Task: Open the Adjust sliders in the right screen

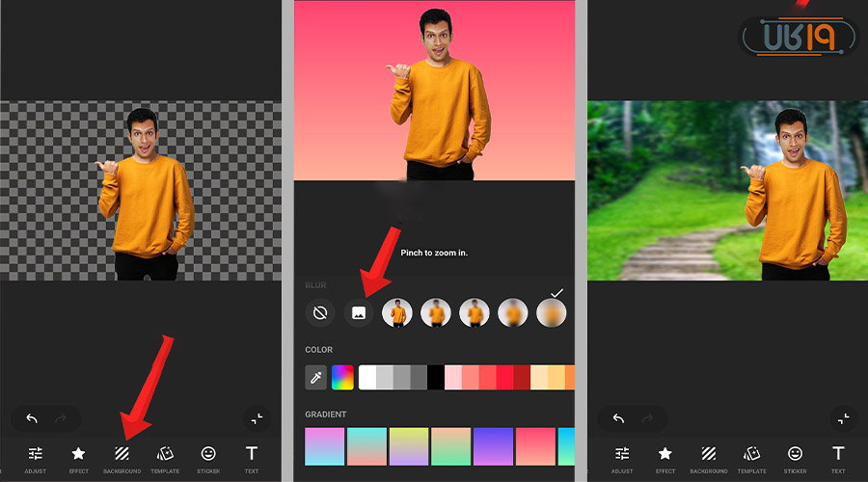Action: click(622, 456)
